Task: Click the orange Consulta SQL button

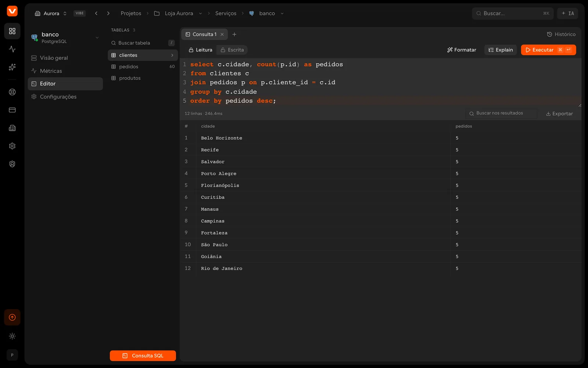Action: (x=143, y=355)
